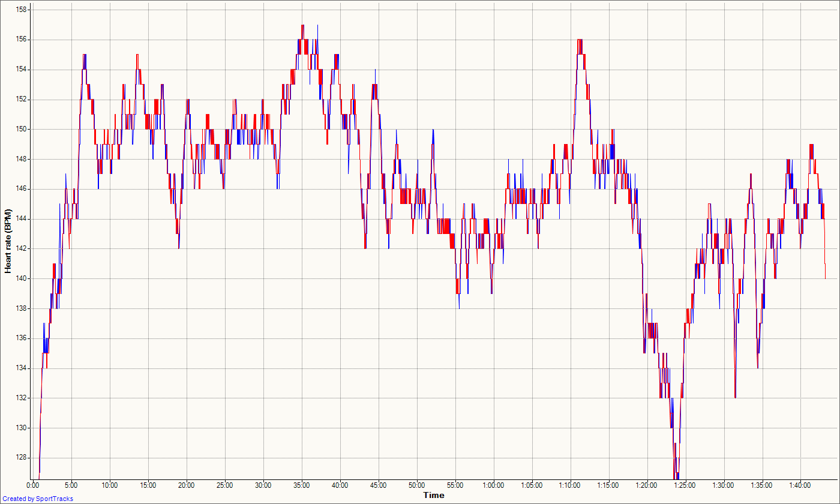Click the 0:00 time axis tick label
Image resolution: width=840 pixels, height=504 pixels.
point(33,485)
